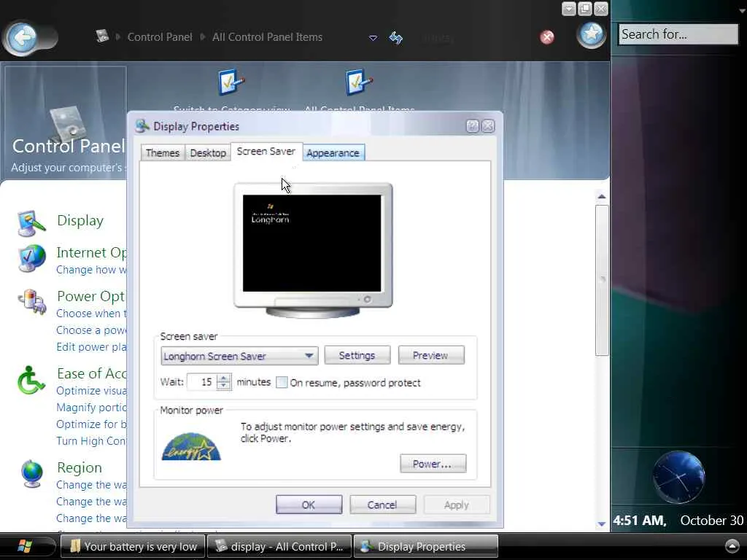Click the Search for... box in sidebar
Image resolution: width=747 pixels, height=560 pixels.
(x=678, y=34)
